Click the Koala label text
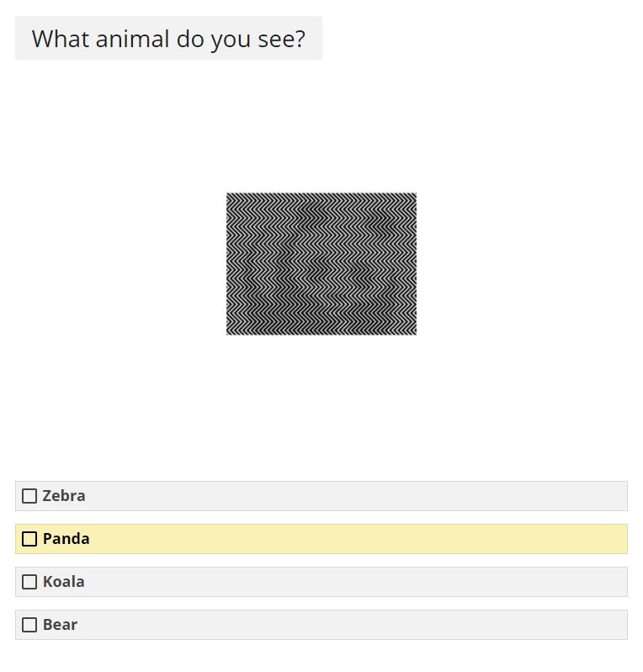643x672 pixels. (x=63, y=582)
